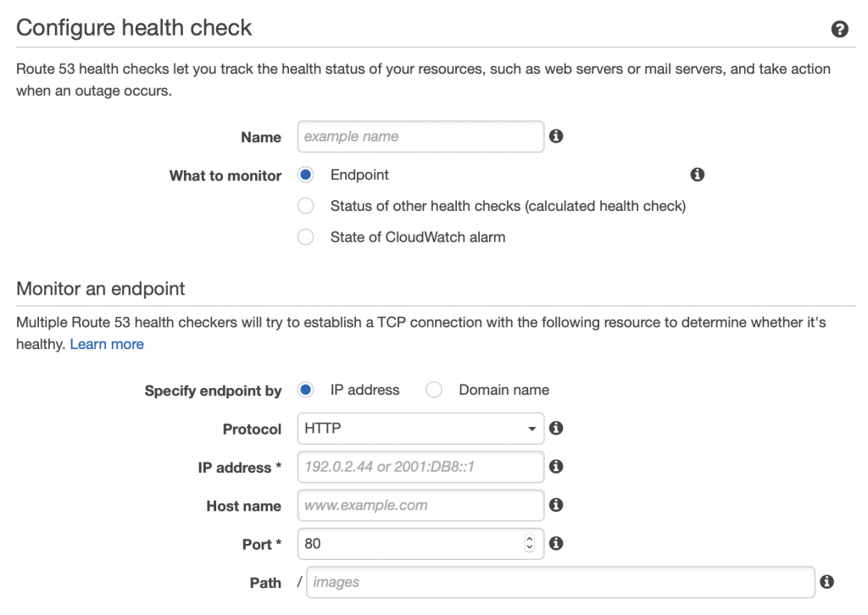Click the Path images input field
Viewport: 868px width, 615px height.
[560, 582]
